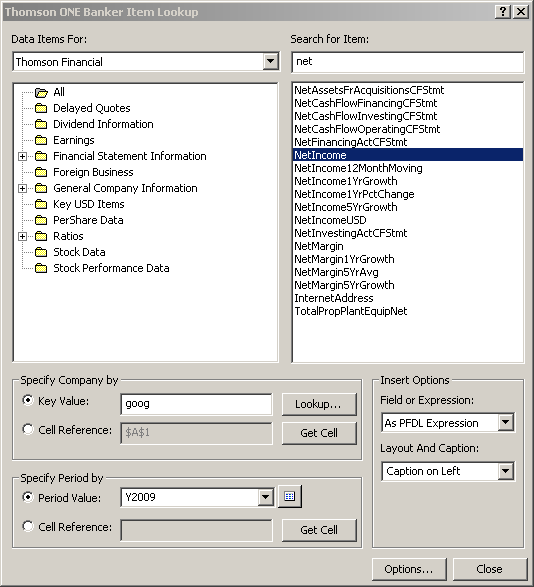
Task: Select TotalPropPlantEquipNet in results
Action: [x=407, y=311]
